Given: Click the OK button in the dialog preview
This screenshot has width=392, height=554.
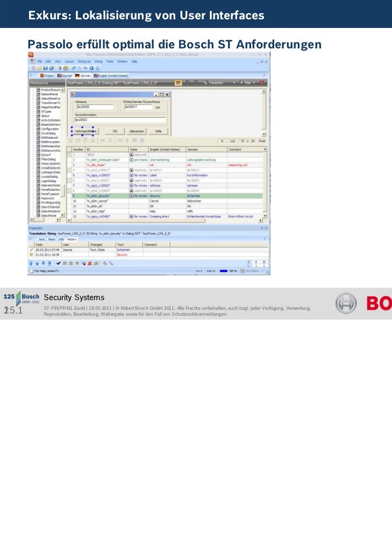Looking at the screenshot, I should [115, 131].
